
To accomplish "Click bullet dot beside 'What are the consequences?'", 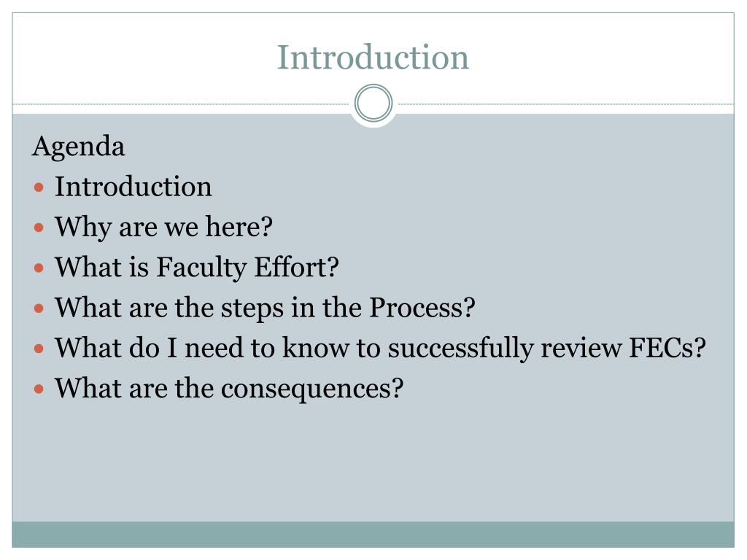I will (x=39, y=389).
